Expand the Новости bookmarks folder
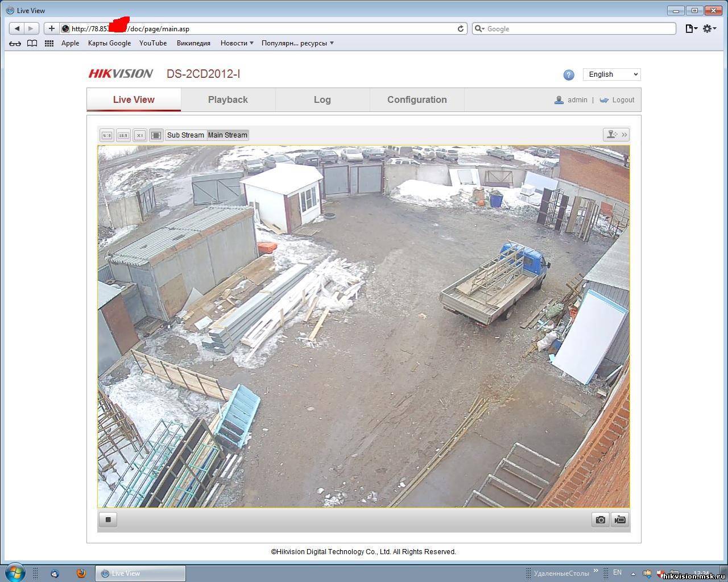Viewport: 728px width, 582px height. (x=237, y=43)
